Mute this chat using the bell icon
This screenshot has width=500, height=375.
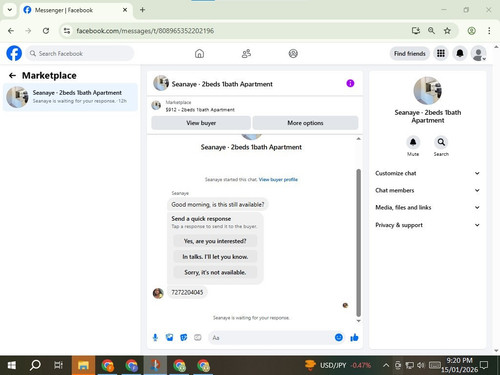pyautogui.click(x=413, y=142)
